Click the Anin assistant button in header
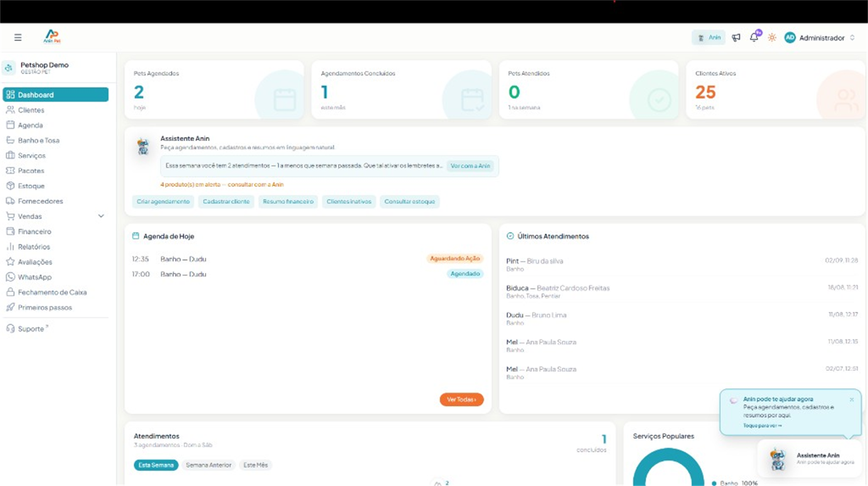Viewport: 868px width, 486px height. (x=708, y=38)
